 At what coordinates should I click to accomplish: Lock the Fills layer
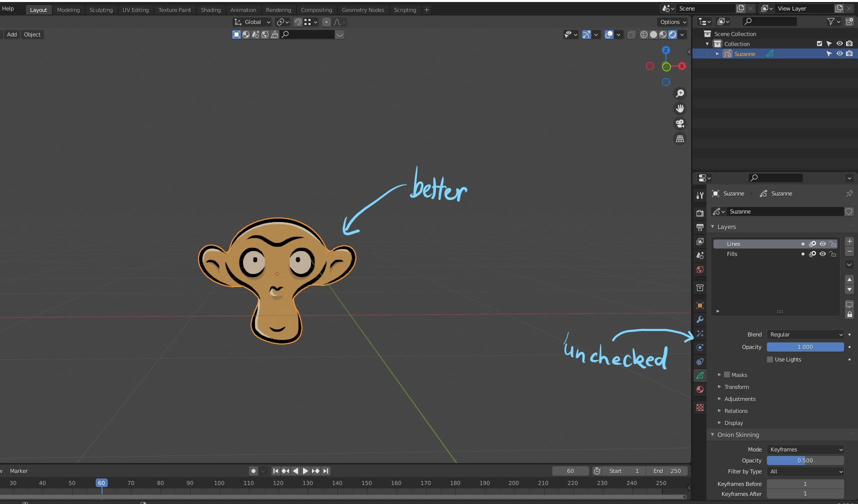[x=832, y=254]
